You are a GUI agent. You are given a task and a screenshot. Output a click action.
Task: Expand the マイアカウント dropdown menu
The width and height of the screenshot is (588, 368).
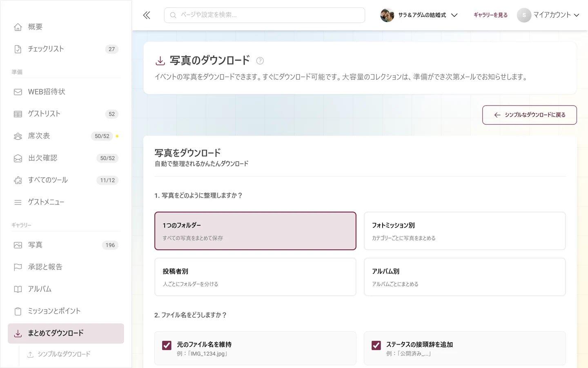point(548,15)
